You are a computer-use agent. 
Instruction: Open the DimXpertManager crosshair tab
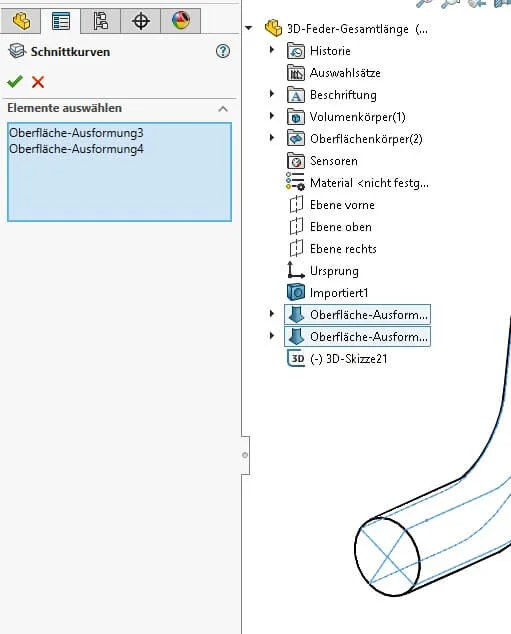coord(140,21)
